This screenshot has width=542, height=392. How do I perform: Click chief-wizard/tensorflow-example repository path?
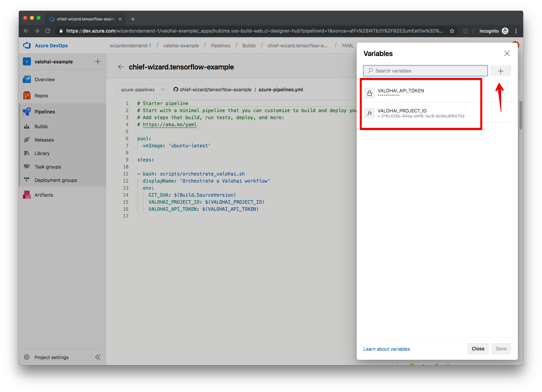tap(215, 90)
